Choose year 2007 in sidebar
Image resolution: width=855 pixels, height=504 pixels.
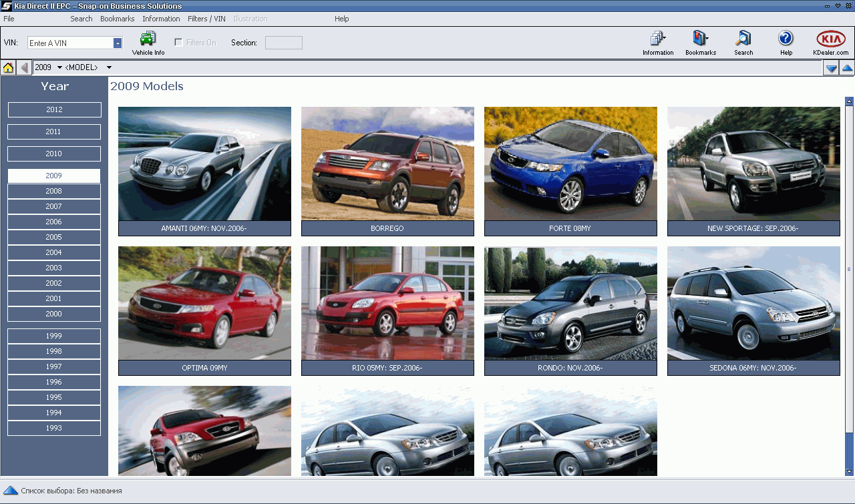click(54, 206)
